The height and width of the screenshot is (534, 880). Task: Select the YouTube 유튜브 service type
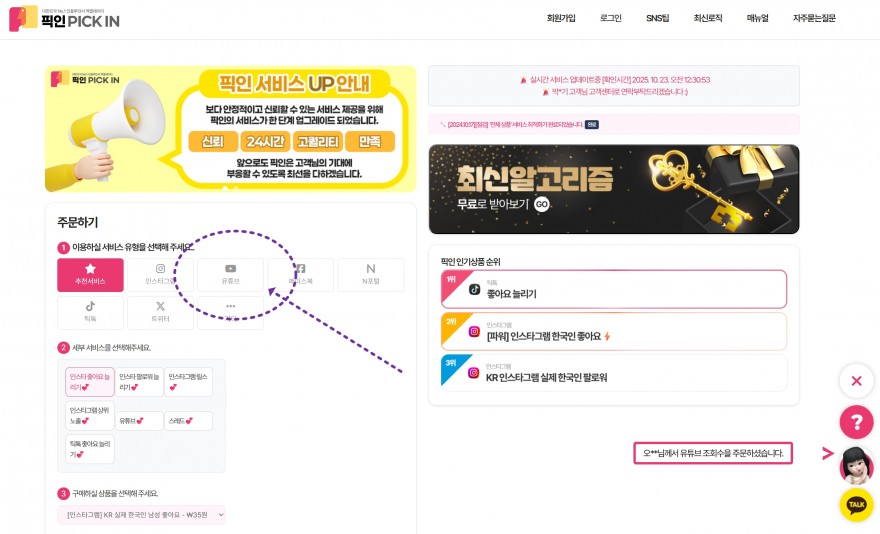pos(231,275)
